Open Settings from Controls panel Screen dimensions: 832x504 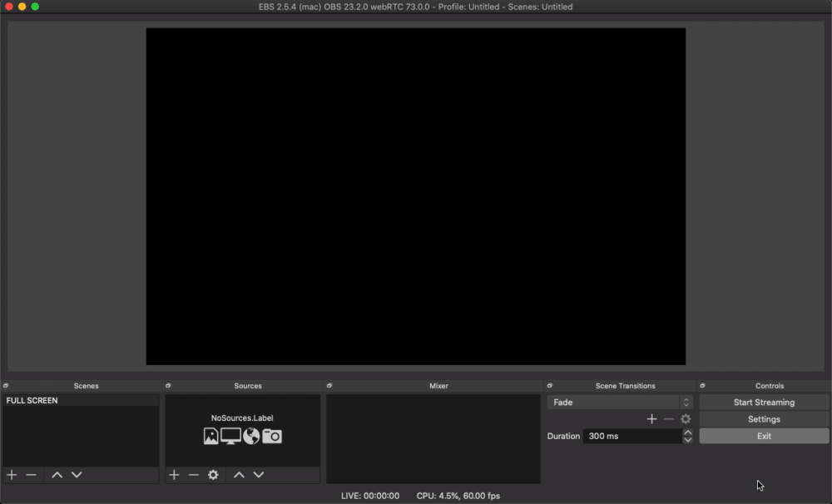pyautogui.click(x=764, y=419)
